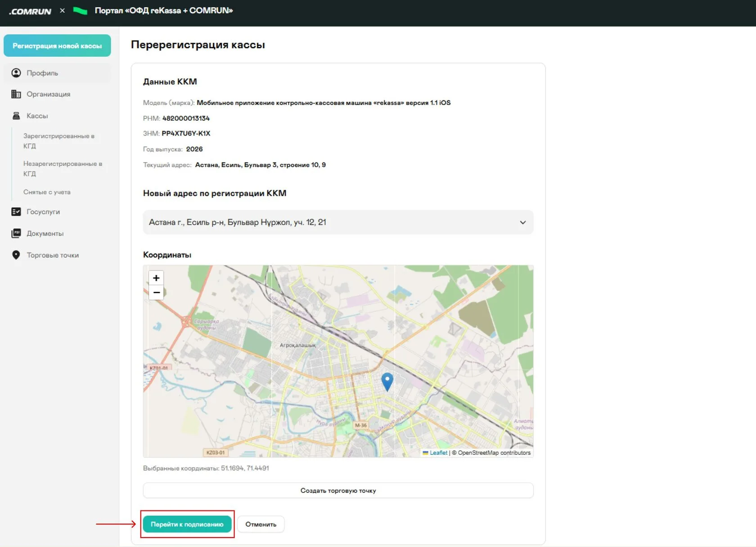Show Снятые с учета cash registers
The image size is (756, 547).
(x=47, y=192)
